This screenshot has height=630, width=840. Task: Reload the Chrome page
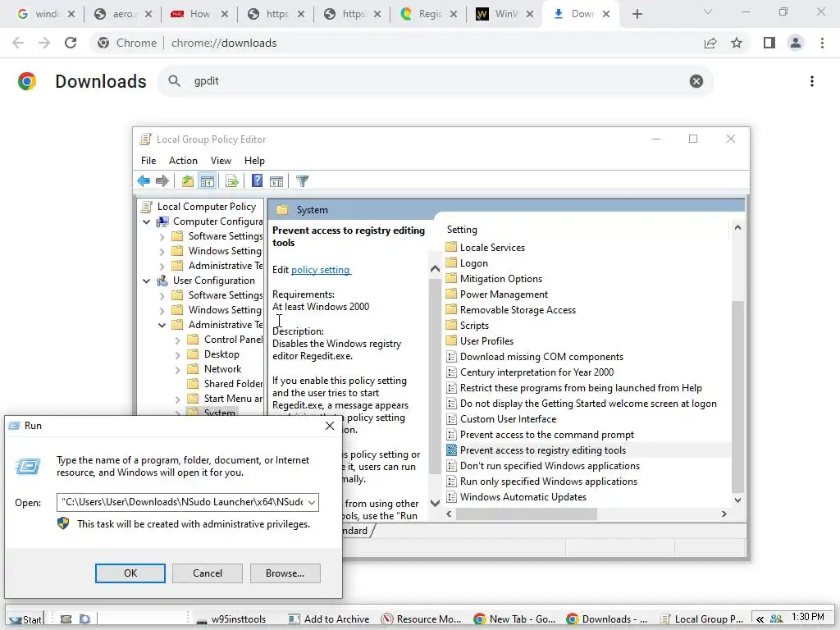71,43
